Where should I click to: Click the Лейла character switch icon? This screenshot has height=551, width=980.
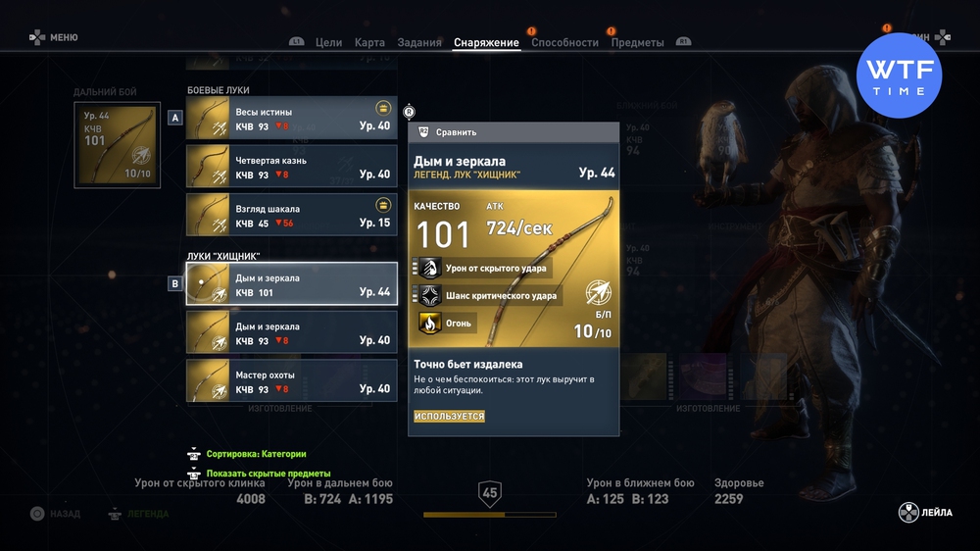pos(908,512)
